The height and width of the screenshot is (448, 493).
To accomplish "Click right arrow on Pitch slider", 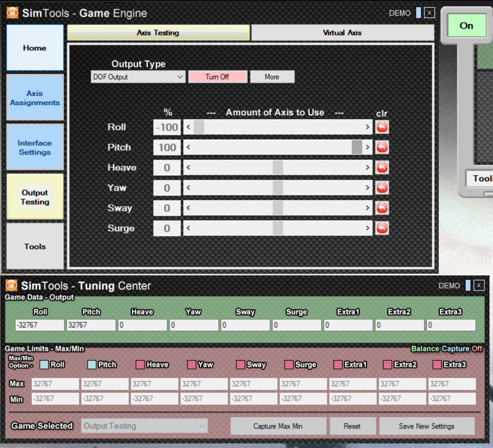I will (367, 147).
